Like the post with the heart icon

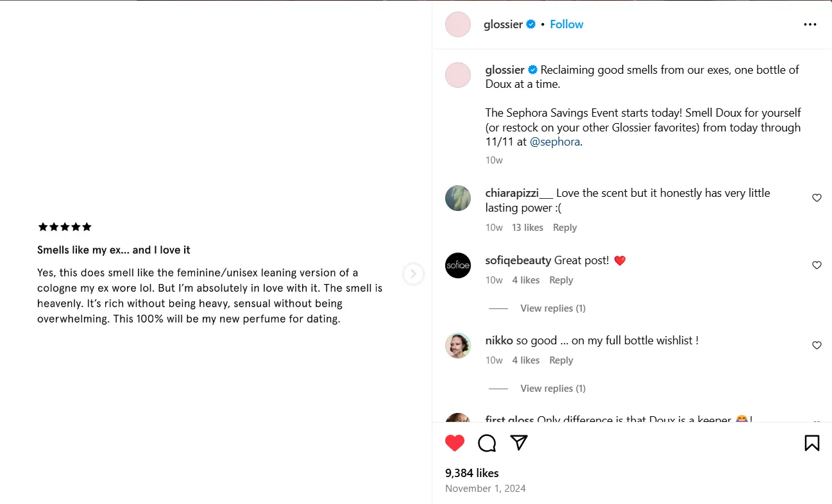455,442
